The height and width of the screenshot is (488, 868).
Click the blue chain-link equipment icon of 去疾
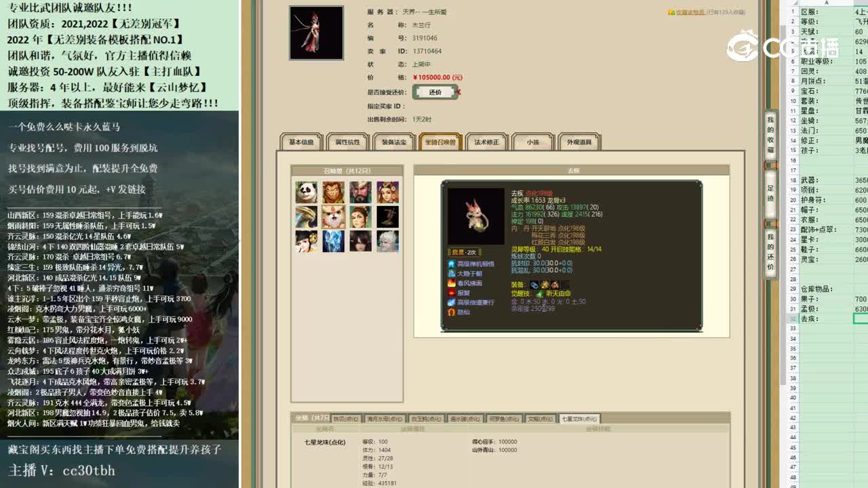pyautogui.click(x=534, y=285)
